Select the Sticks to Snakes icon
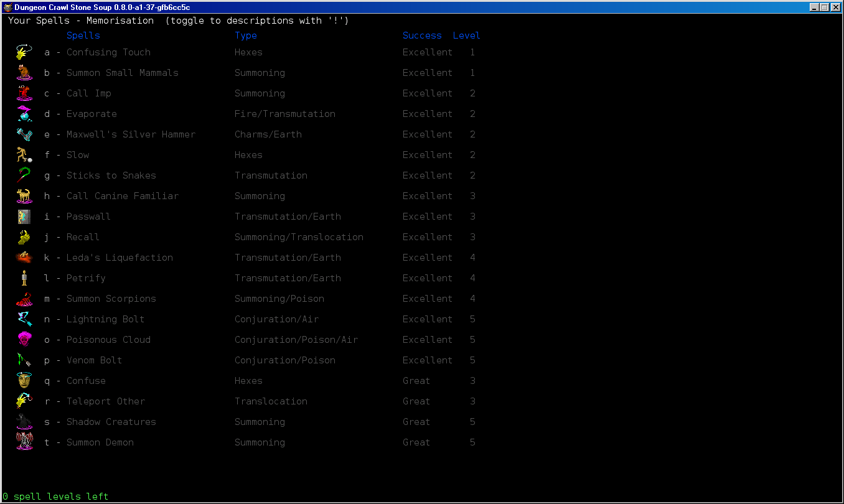The width and height of the screenshot is (844, 504). pos(24,175)
